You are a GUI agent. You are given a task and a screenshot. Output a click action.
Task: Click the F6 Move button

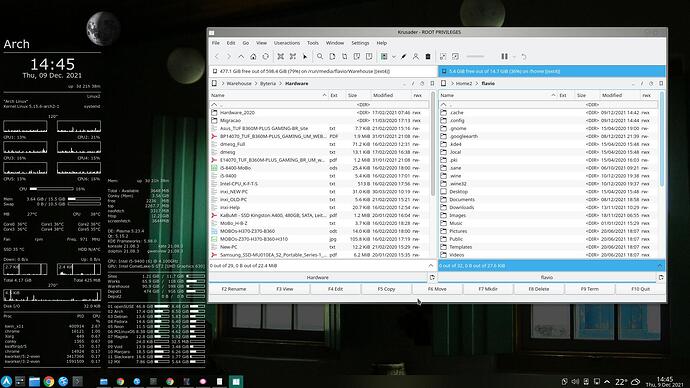pos(437,289)
